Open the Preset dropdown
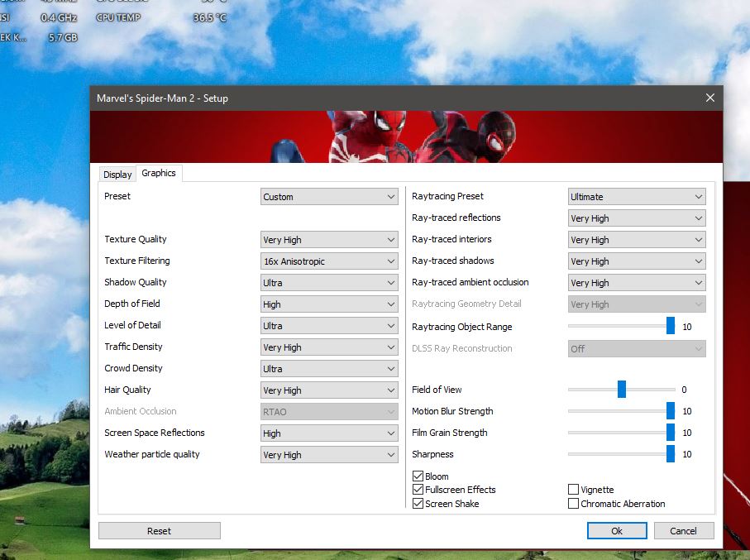This screenshot has width=750, height=560. click(329, 197)
